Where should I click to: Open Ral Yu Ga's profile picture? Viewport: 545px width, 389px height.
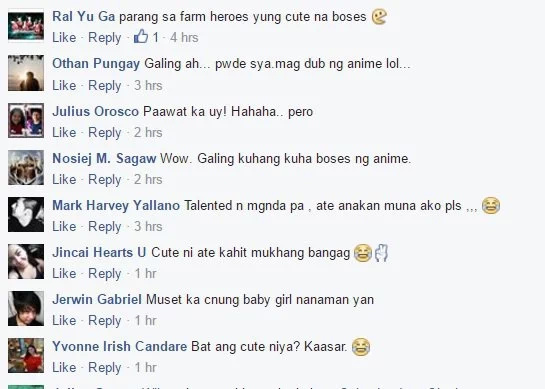tap(26, 26)
